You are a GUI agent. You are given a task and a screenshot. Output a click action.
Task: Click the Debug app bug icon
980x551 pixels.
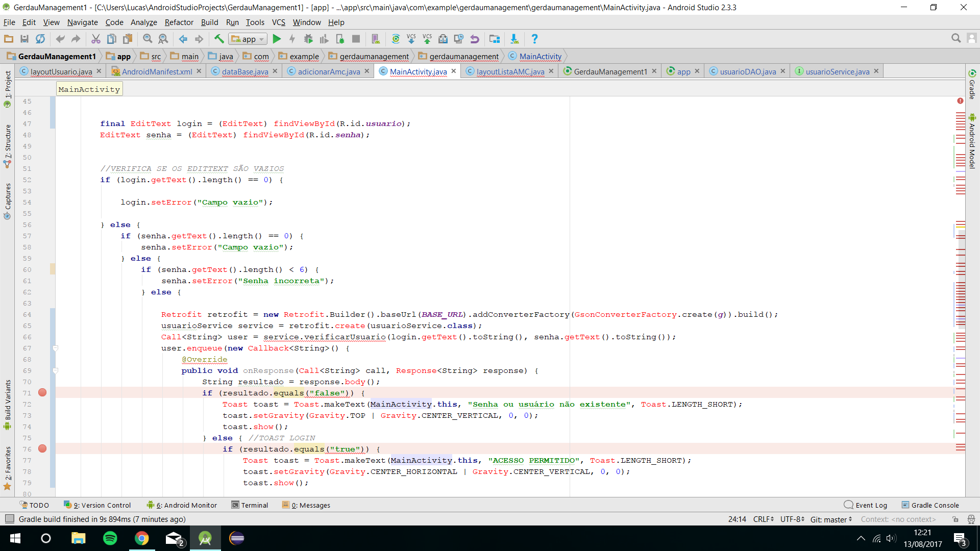tap(308, 39)
